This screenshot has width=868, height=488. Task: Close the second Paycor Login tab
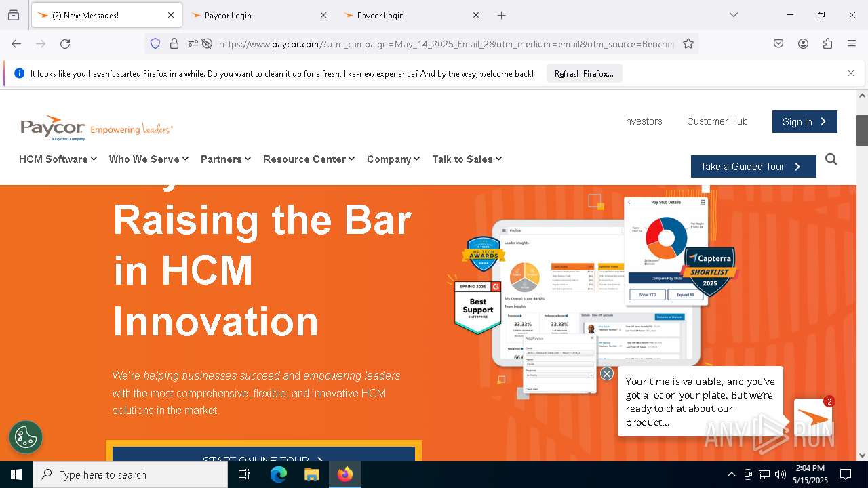[476, 15]
